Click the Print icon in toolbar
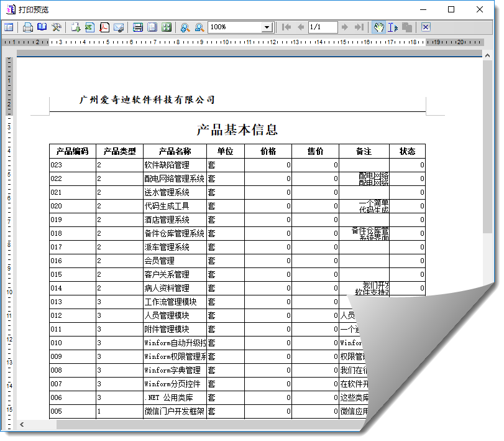 pyautogui.click(x=28, y=27)
